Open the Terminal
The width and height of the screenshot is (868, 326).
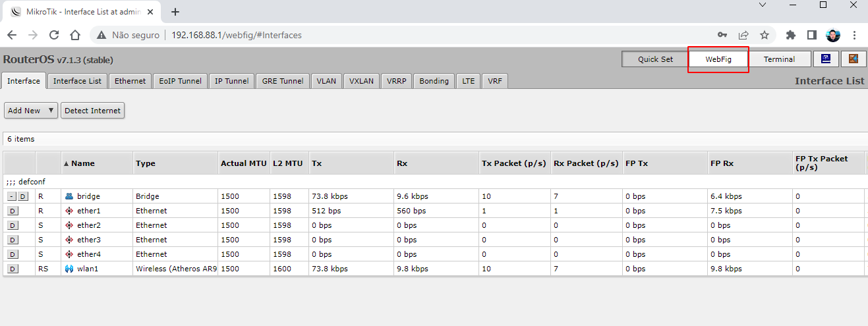pos(779,59)
